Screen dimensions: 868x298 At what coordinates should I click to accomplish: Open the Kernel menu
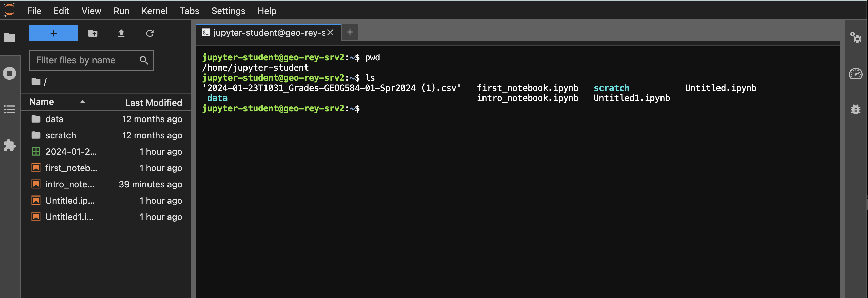[x=154, y=11]
